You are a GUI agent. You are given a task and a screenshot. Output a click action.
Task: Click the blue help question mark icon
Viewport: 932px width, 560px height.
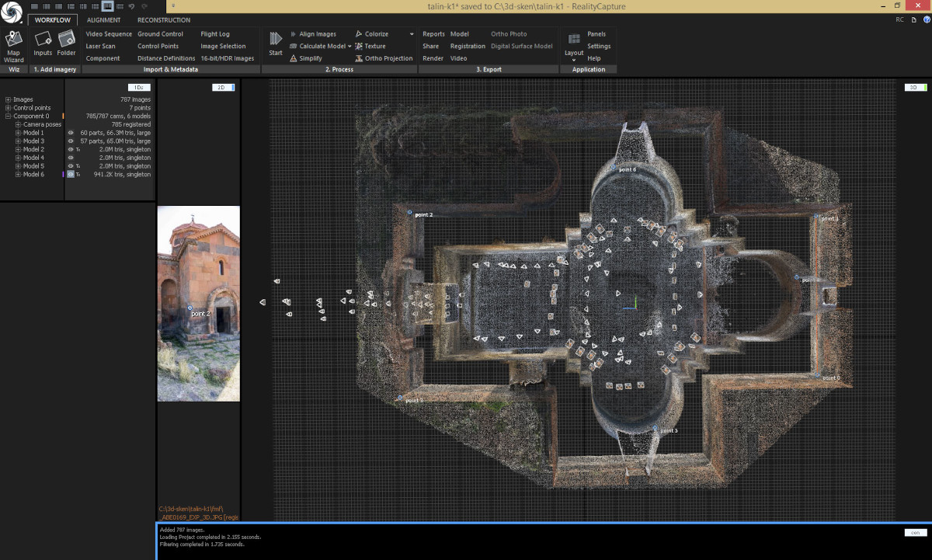point(927,19)
